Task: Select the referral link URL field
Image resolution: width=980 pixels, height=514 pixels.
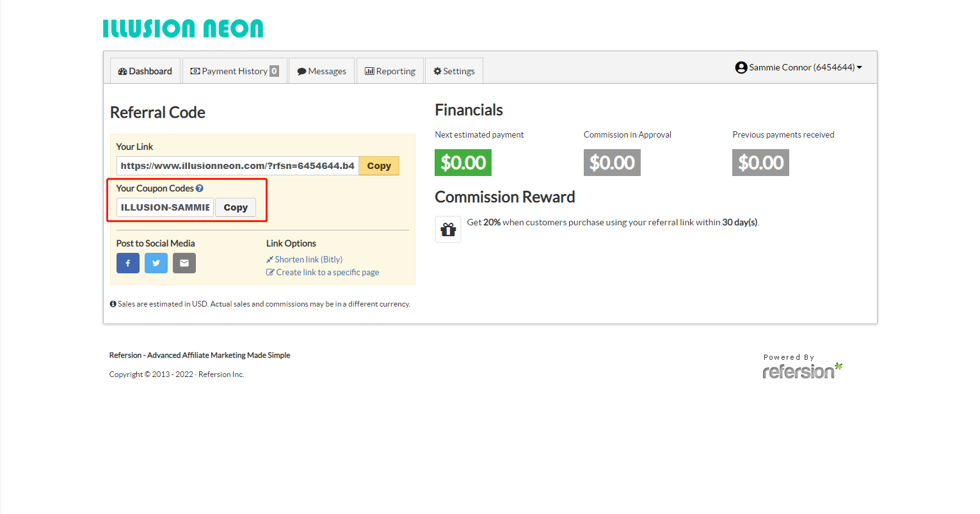Action: 237,166
